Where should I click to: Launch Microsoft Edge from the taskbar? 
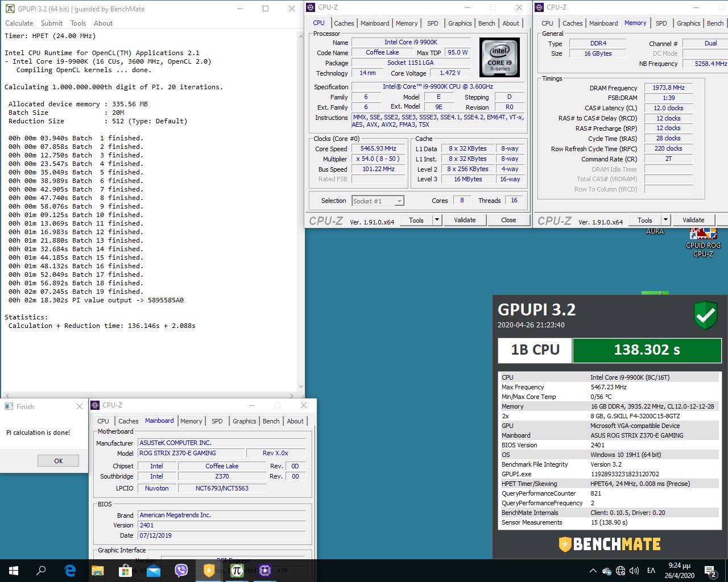(x=70, y=571)
